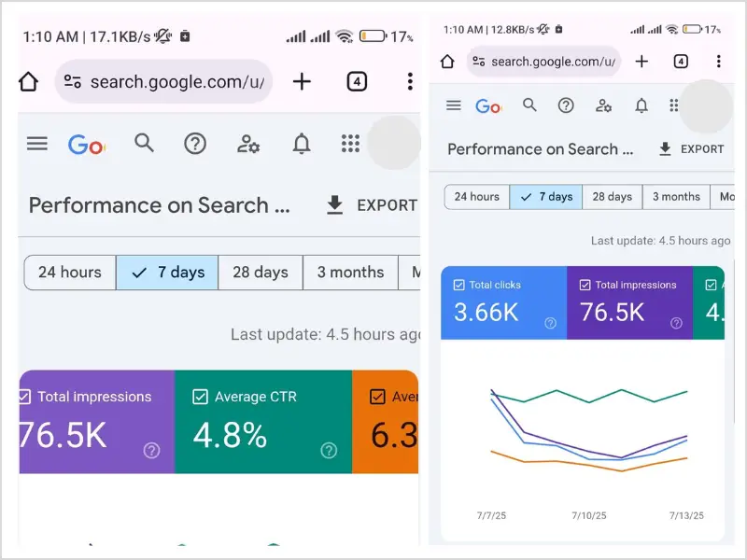Open site settings icon in left address bar

pyautogui.click(x=73, y=81)
